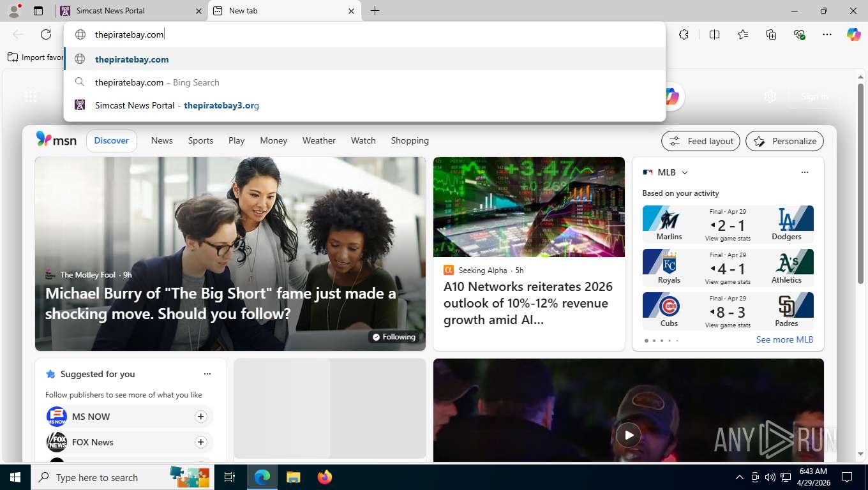868x490 pixels.
Task: Expand the MLB dropdown chevron
Action: point(685,172)
